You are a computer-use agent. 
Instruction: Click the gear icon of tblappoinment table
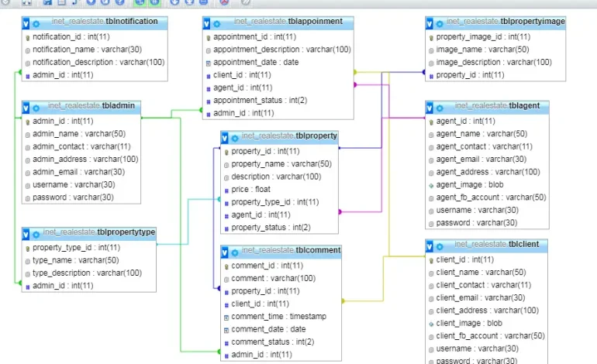[217, 24]
